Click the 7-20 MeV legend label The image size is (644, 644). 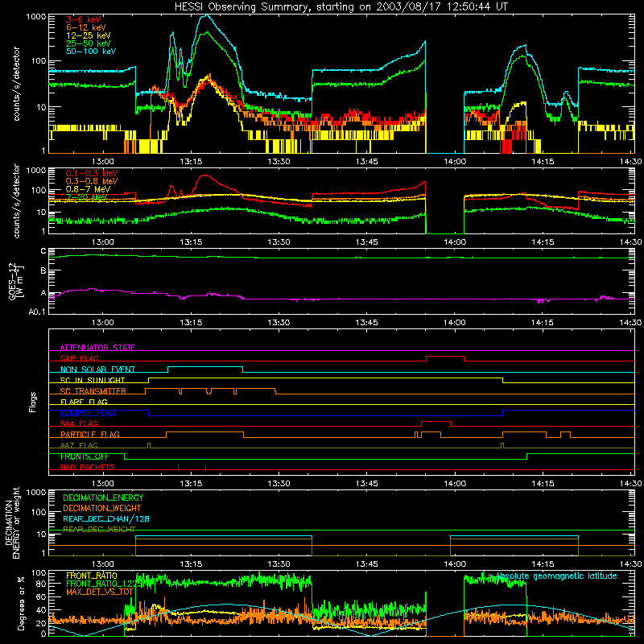click(x=86, y=197)
